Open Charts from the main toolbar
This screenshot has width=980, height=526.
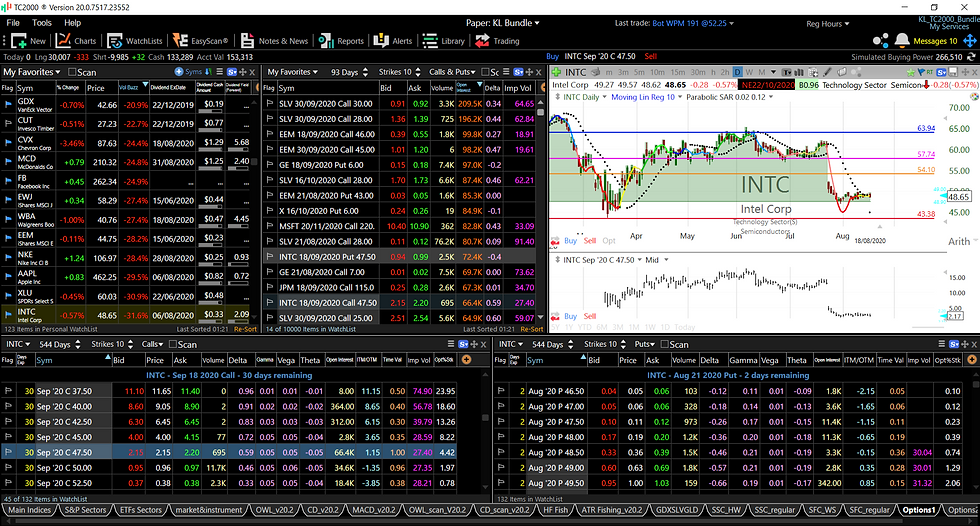coord(76,41)
